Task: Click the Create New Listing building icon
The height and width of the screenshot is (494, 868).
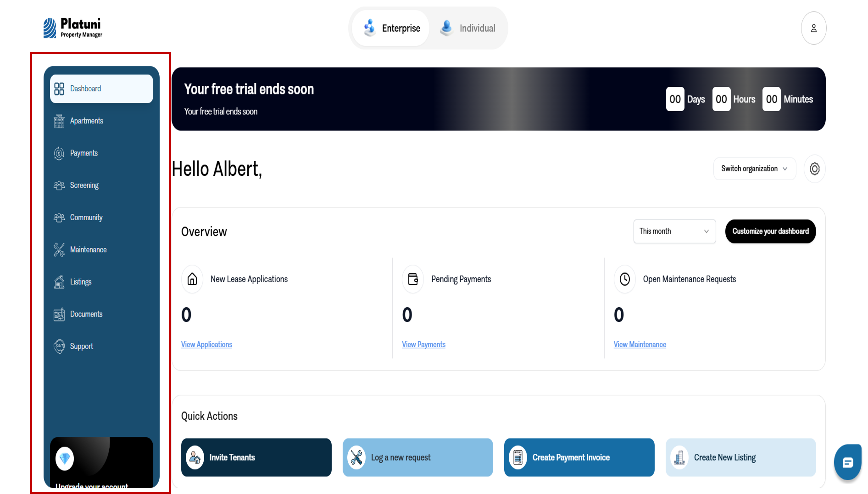Action: coord(679,457)
